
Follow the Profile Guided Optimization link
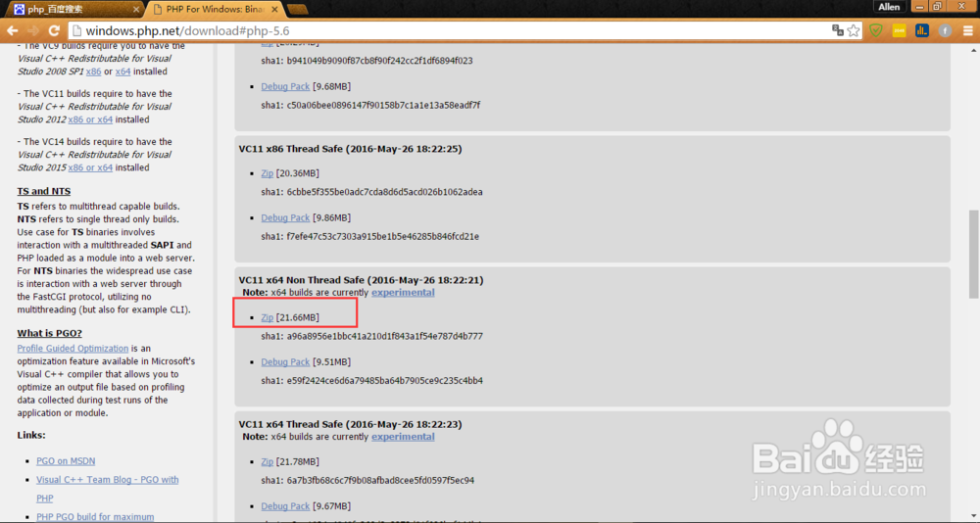coord(73,348)
